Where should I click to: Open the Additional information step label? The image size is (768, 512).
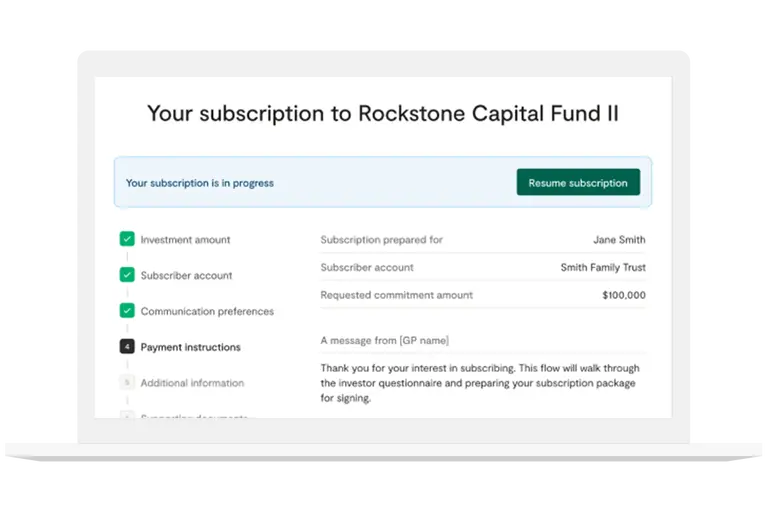[192, 383]
